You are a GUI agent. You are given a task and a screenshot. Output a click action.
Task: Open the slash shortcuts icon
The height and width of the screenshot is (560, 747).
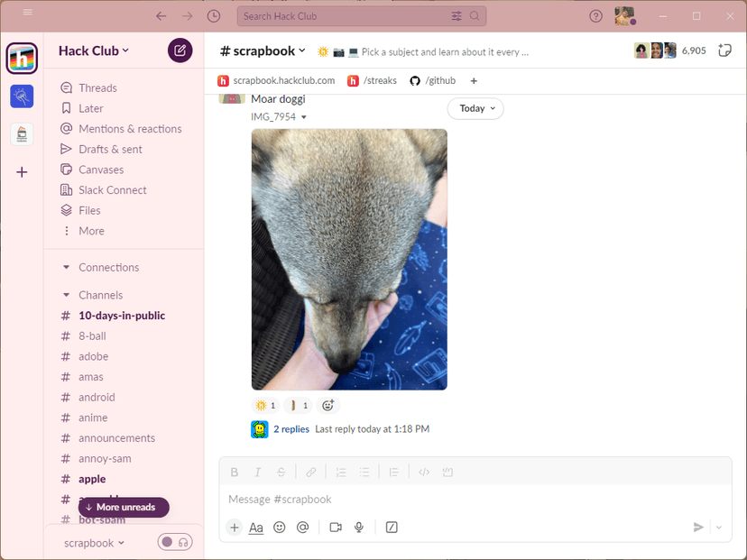[392, 528]
